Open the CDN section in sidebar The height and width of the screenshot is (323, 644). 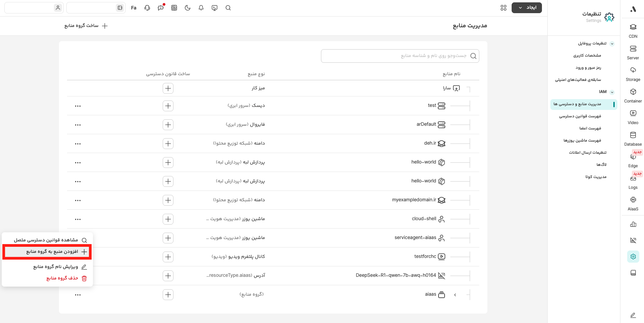(x=633, y=30)
